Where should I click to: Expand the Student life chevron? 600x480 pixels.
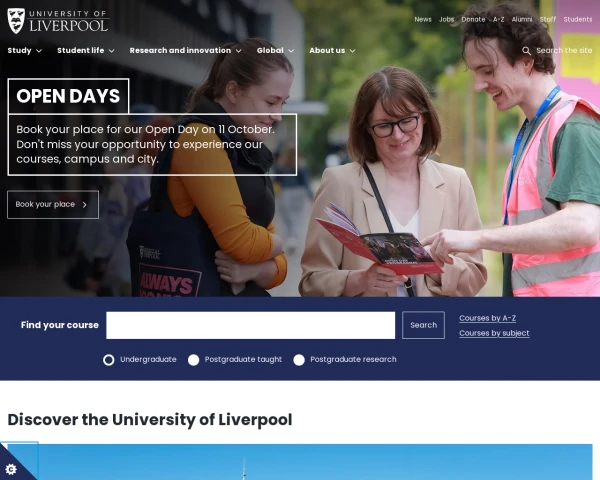(111, 51)
